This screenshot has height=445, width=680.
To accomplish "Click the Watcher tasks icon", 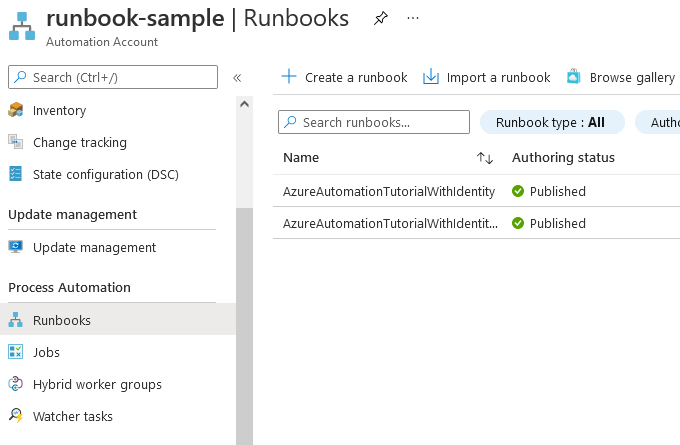I will (x=16, y=416).
